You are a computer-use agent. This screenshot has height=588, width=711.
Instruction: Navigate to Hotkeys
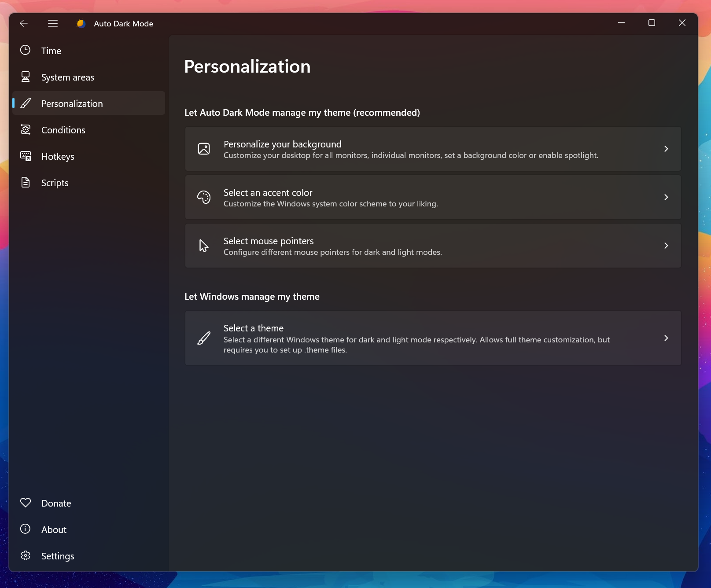pos(89,156)
